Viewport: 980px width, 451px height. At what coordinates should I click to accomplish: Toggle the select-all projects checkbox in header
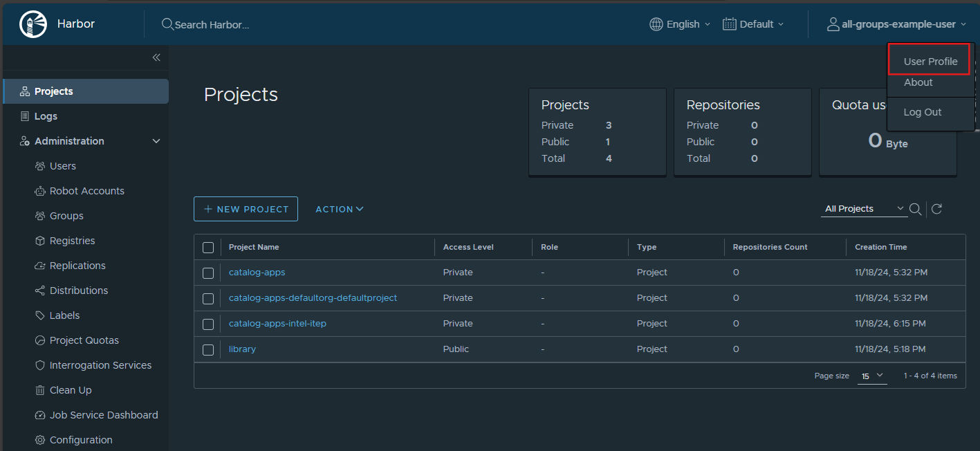pyautogui.click(x=208, y=248)
